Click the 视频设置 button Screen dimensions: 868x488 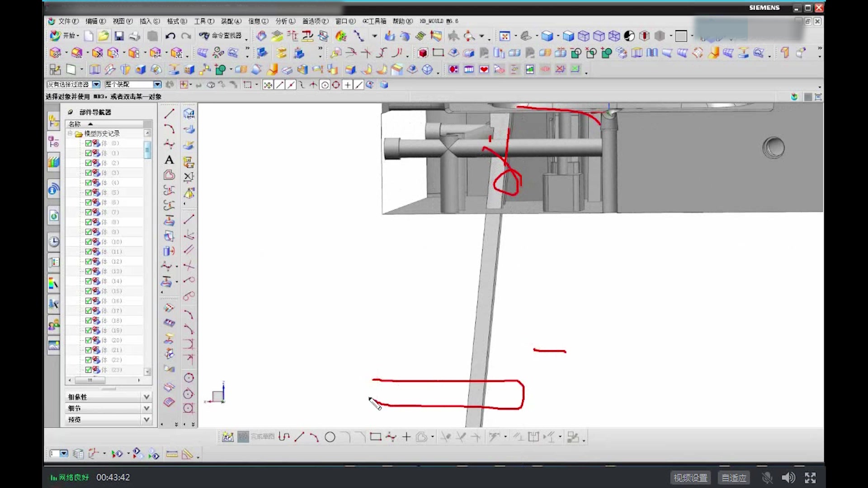(x=690, y=478)
